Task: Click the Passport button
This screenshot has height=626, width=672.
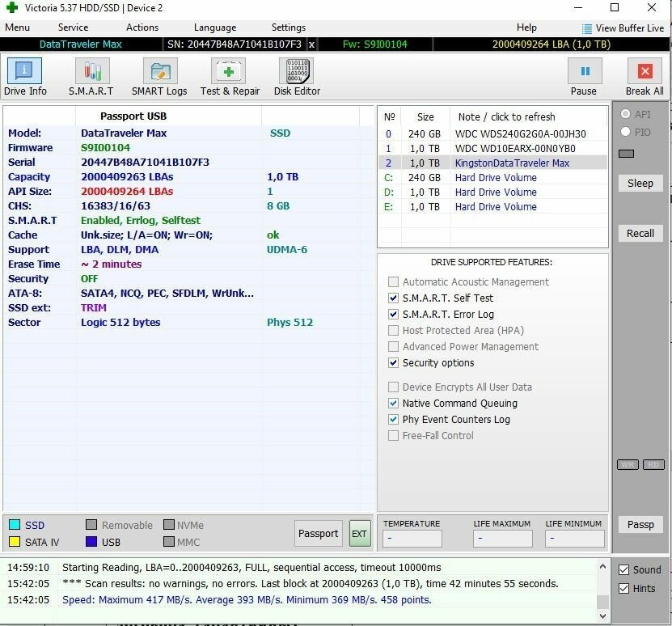Action: click(x=318, y=533)
